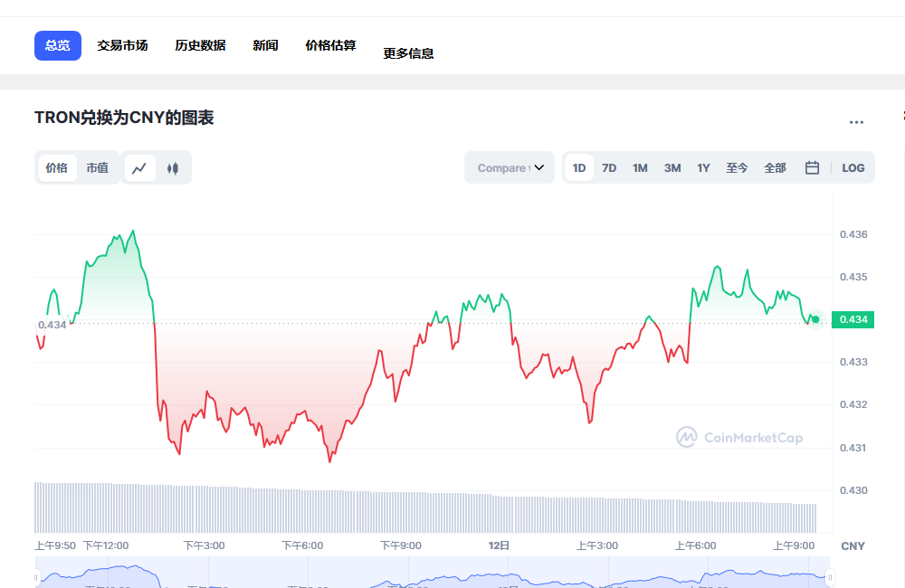This screenshot has width=905, height=588.
Task: Click the 0.431 price axis label
Action: tap(853, 448)
